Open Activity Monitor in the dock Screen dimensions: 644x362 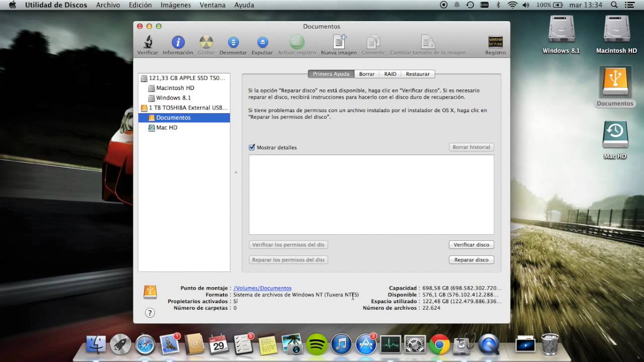390,345
